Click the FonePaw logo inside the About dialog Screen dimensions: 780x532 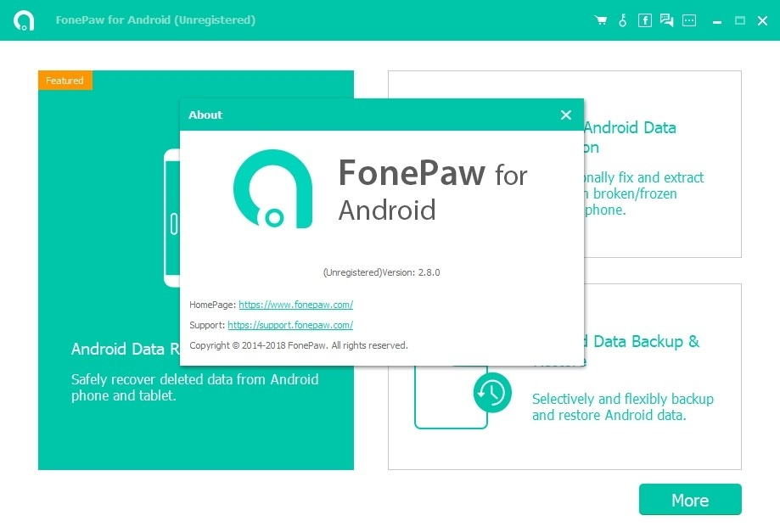coord(272,188)
